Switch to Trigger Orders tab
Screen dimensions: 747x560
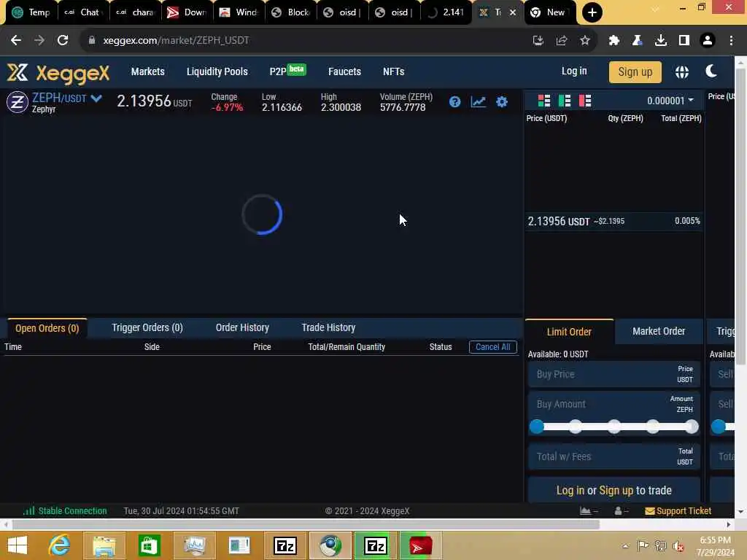[147, 327]
